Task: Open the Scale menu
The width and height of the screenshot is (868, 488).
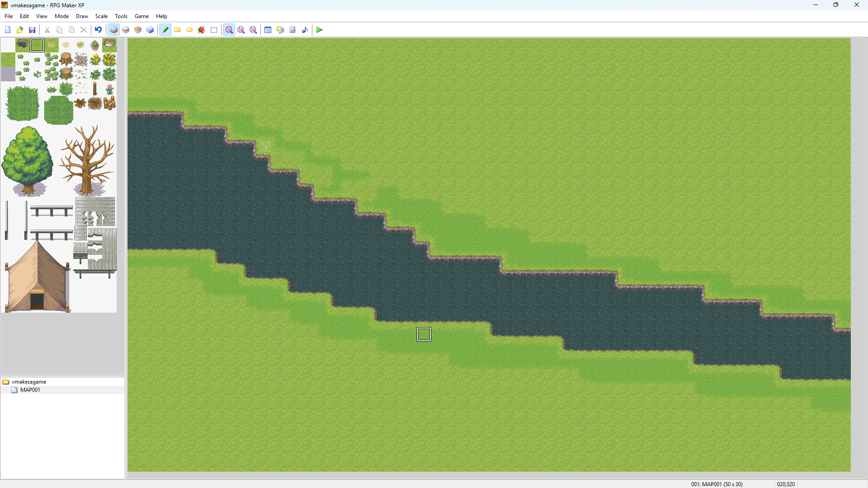Action: tap(101, 16)
